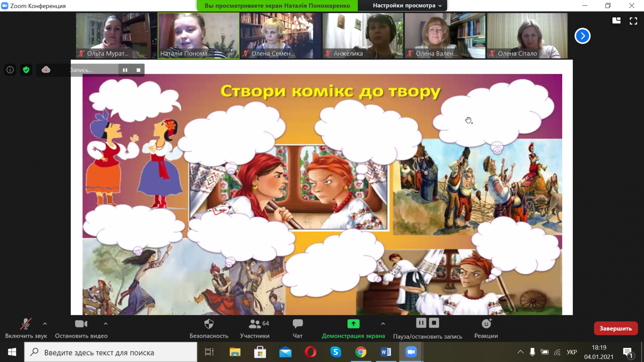Enter full screen mode icon

coord(633,20)
